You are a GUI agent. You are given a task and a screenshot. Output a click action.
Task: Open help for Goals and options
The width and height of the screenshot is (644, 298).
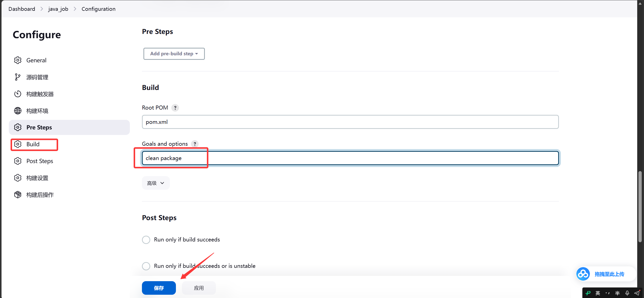click(195, 144)
